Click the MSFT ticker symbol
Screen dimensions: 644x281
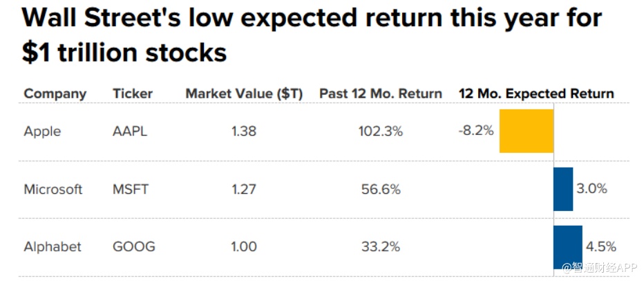[x=131, y=189]
